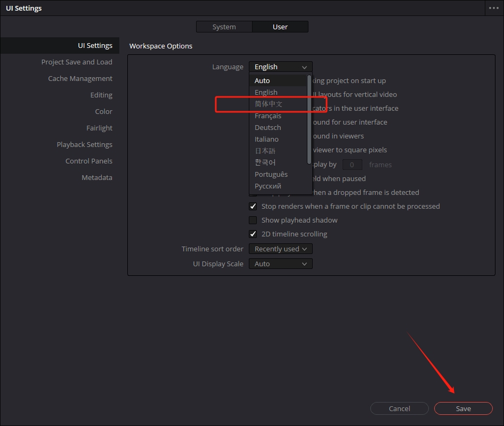This screenshot has height=426, width=504.
Task: Select the Editing settings section
Action: point(101,95)
